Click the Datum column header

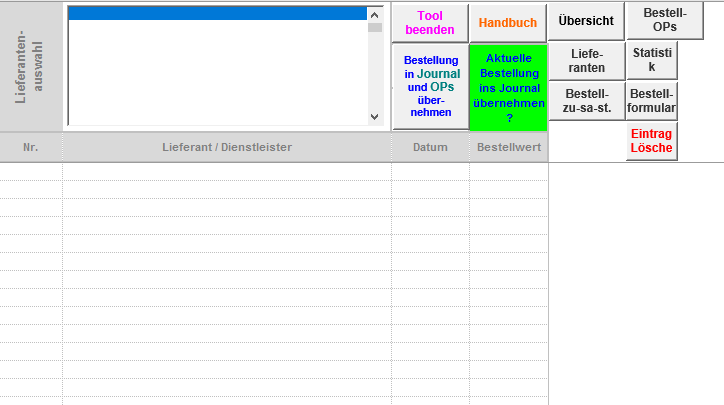(x=430, y=147)
